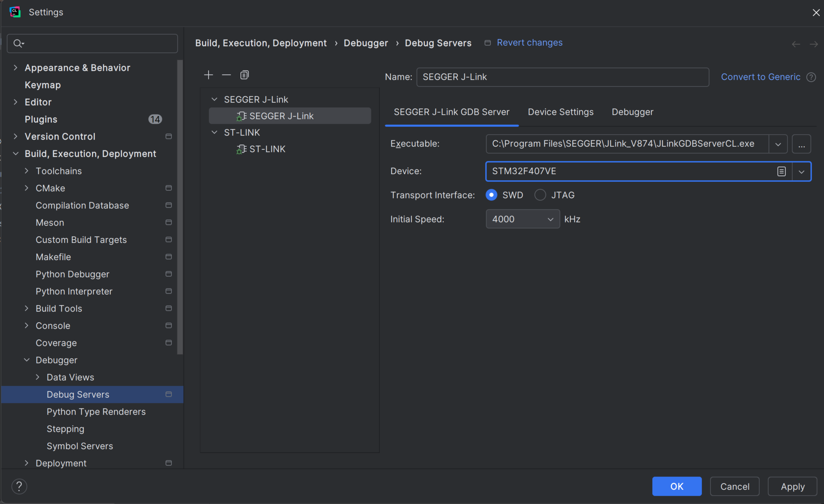Open the Debugger tab
The width and height of the screenshot is (824, 504).
coord(632,112)
